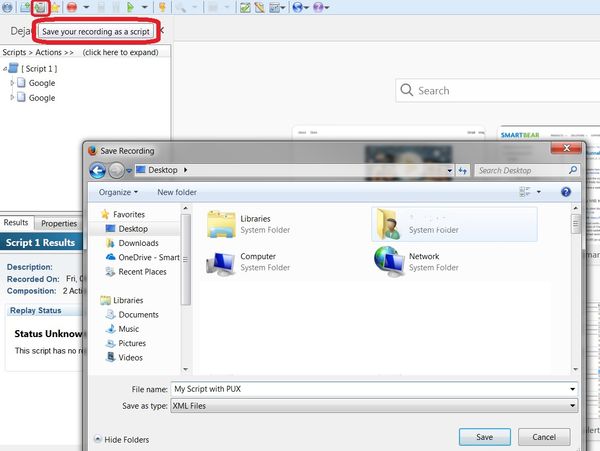Screen dimensions: 600x451
Task: Open the Save as type dropdown
Action: coord(375,405)
